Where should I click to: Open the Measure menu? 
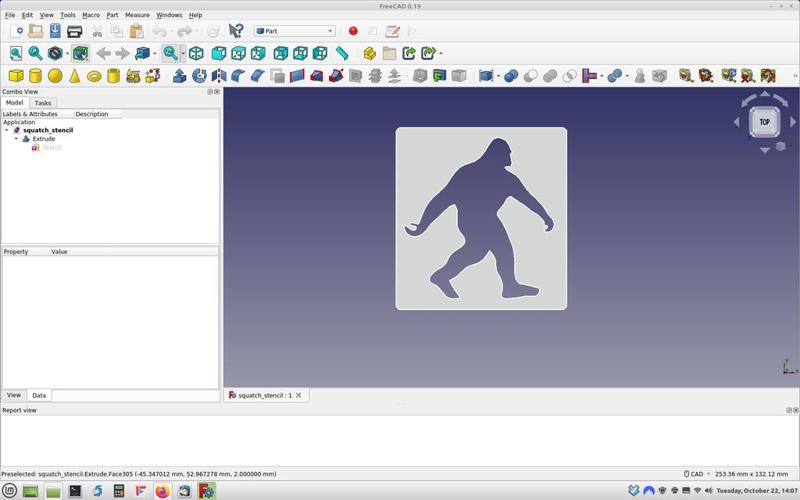click(x=137, y=15)
